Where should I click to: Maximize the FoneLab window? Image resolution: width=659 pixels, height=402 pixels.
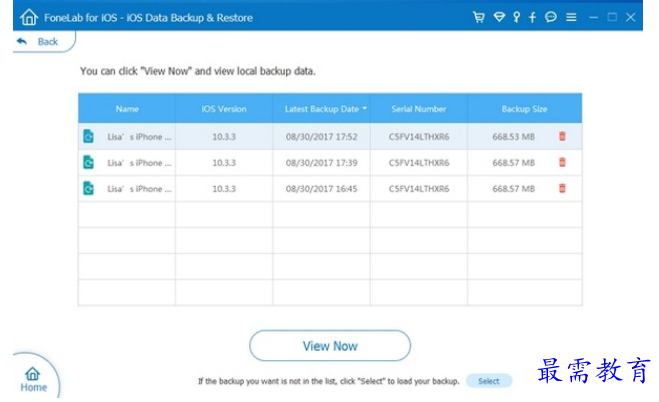click(612, 17)
